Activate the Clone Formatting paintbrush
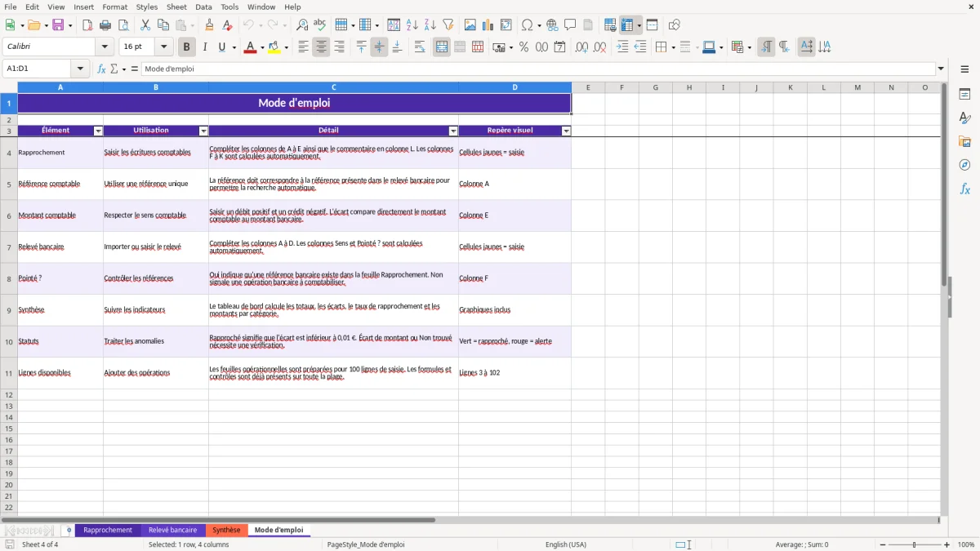Image resolution: width=980 pixels, height=551 pixels. point(210,25)
